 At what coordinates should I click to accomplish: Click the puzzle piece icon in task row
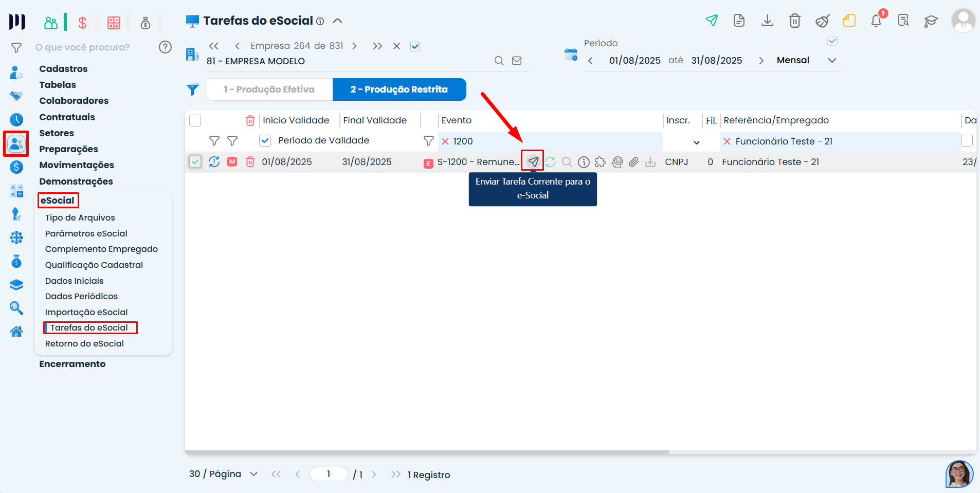point(600,162)
